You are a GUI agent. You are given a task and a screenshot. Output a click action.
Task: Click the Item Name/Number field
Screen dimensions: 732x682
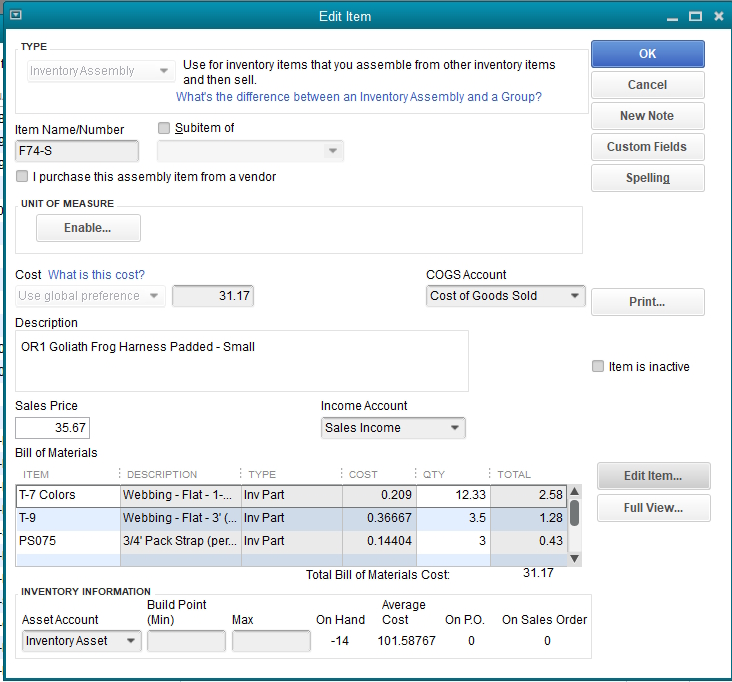click(x=77, y=151)
